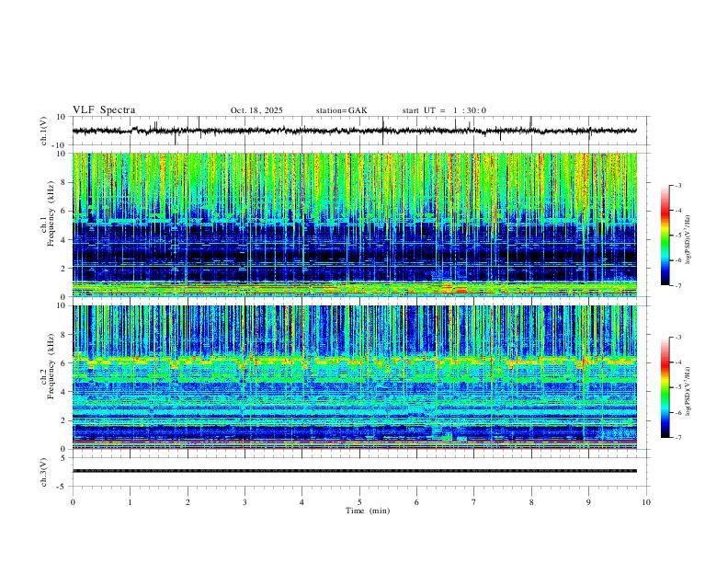The image size is (728, 563).
Task: Click the "4" kHz tick of ch.2 spectrogram
Action: tap(64, 392)
